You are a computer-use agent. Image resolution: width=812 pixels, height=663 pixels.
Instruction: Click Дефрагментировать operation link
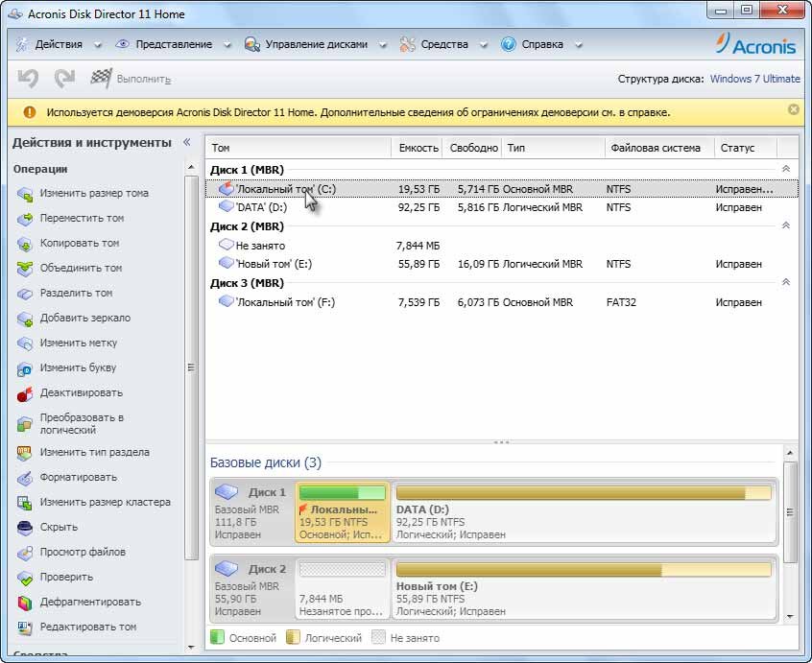click(x=90, y=602)
